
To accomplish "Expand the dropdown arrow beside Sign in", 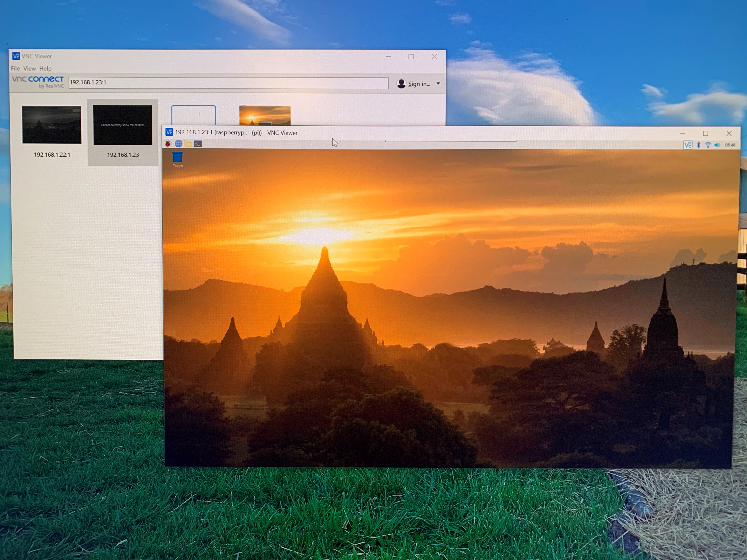I will [438, 83].
